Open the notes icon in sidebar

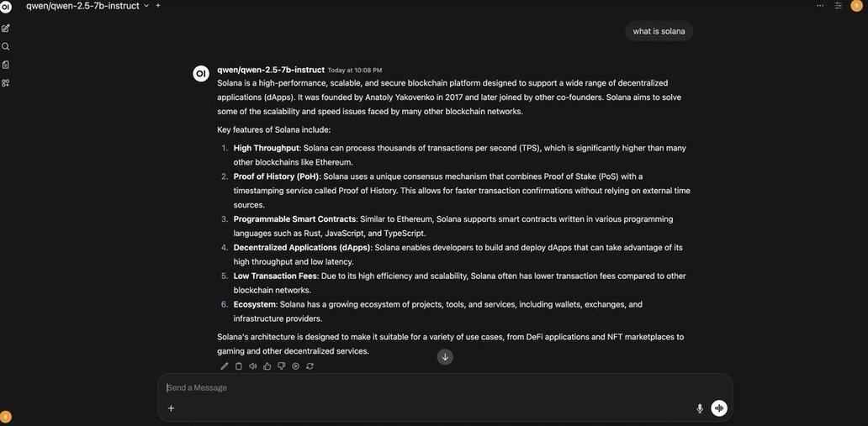[x=6, y=65]
